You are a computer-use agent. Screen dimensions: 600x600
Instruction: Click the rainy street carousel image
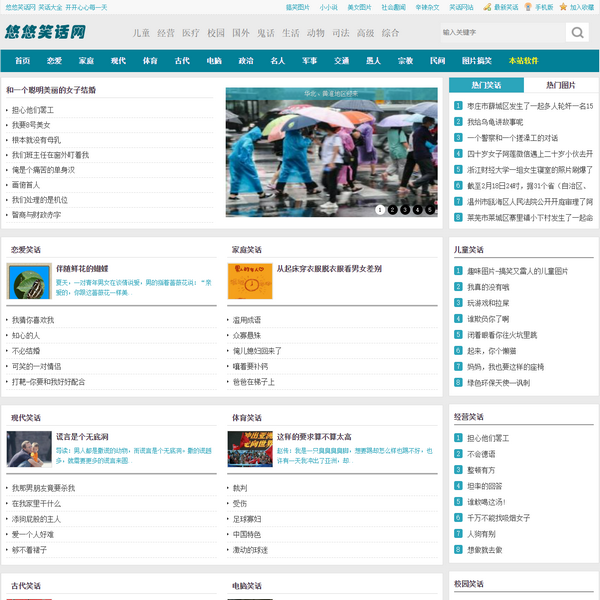331,150
